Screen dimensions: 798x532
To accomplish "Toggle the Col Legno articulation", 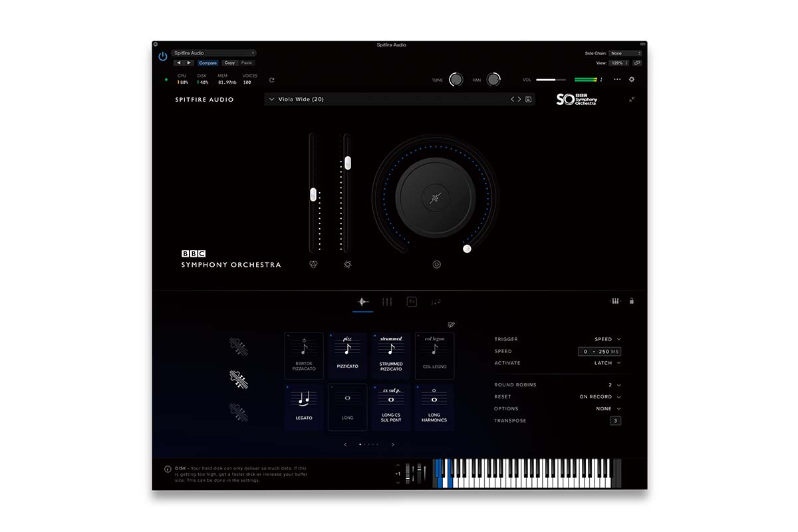I will [x=434, y=356].
